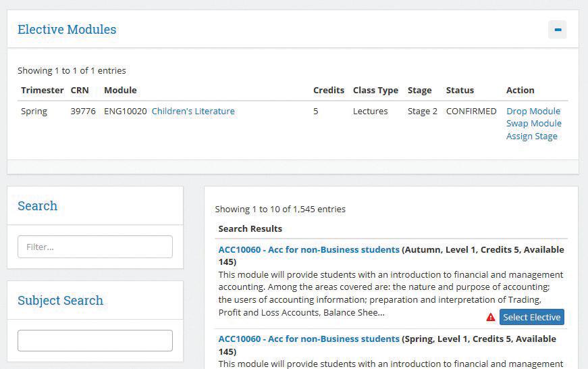Collapse the Elective Modules panel
588x369 pixels.
[557, 30]
